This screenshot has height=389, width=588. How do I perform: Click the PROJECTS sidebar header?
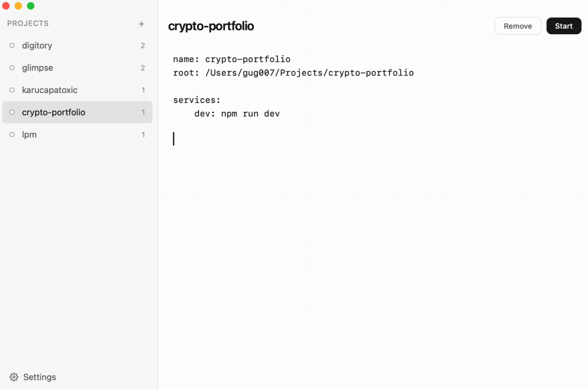[x=28, y=23]
